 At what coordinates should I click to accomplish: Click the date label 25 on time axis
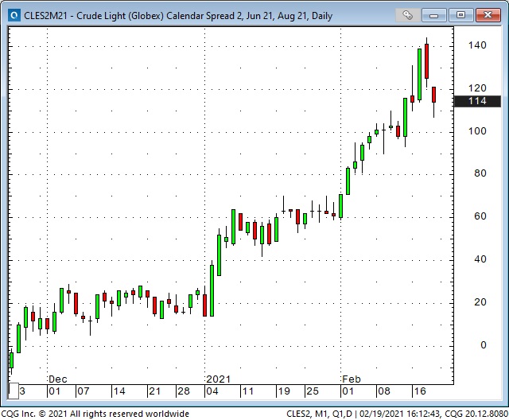pos(313,391)
